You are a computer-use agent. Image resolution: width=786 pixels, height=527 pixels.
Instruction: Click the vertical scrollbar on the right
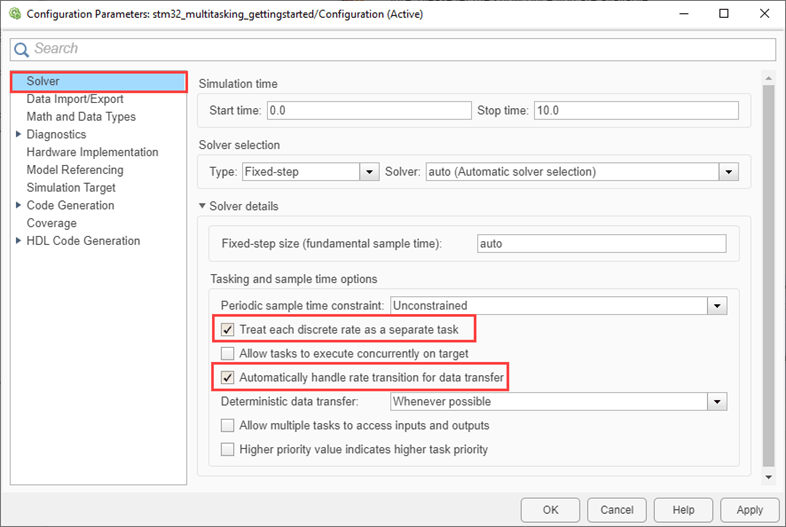tap(768, 270)
